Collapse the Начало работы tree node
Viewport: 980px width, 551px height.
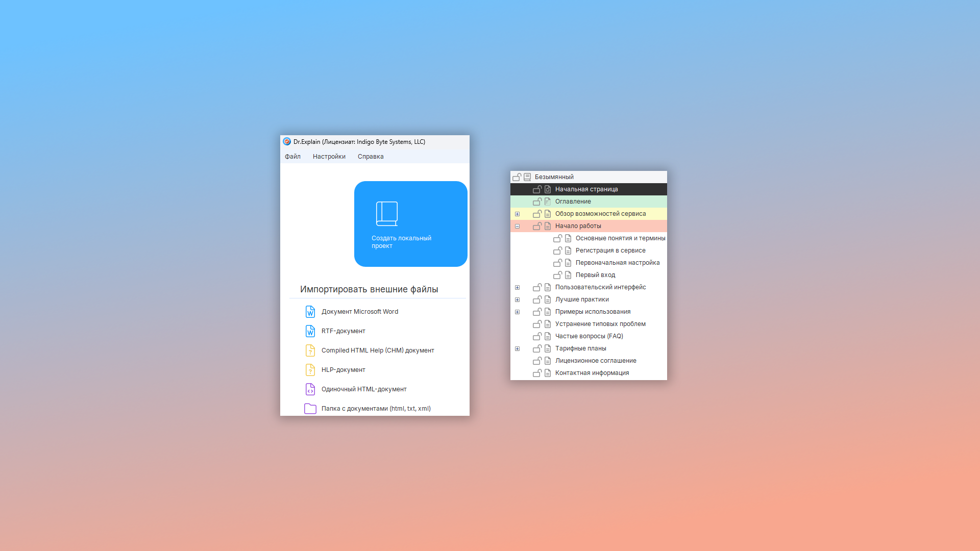(x=517, y=226)
